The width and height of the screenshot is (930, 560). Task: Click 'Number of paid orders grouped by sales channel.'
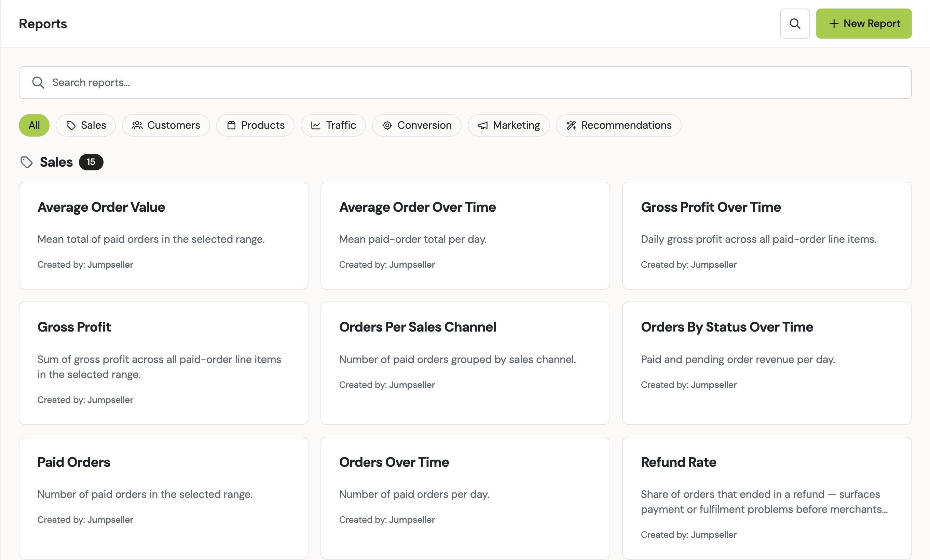click(457, 359)
